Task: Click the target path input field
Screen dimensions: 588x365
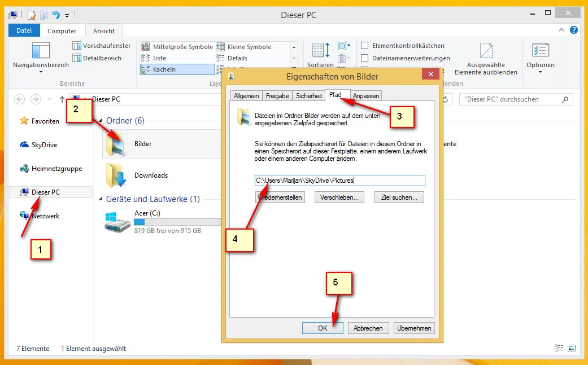Action: click(x=339, y=181)
